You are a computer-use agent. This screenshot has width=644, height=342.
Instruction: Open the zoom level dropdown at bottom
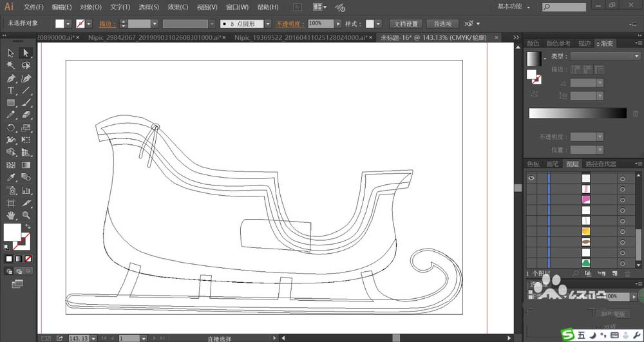pyautogui.click(x=93, y=338)
